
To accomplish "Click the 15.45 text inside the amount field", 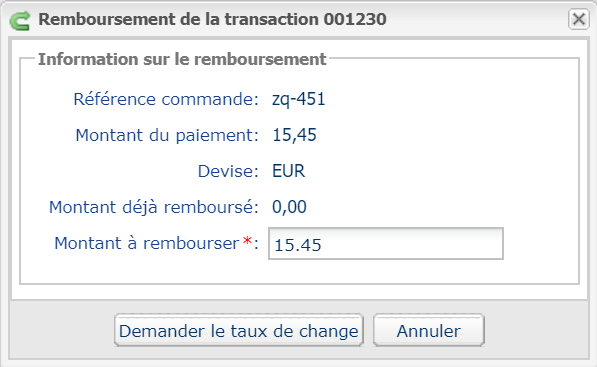I will coord(298,245).
